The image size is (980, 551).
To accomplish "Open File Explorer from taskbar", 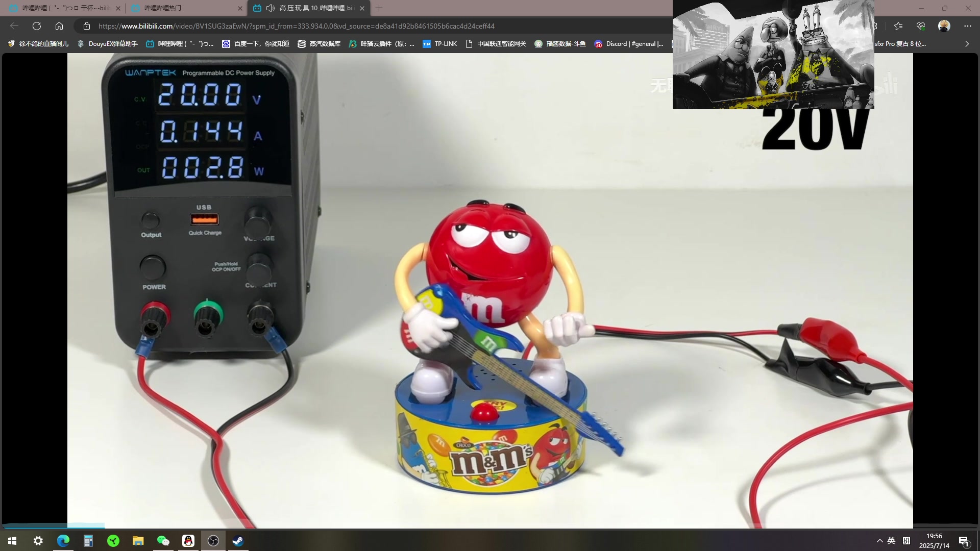I will [x=138, y=541].
